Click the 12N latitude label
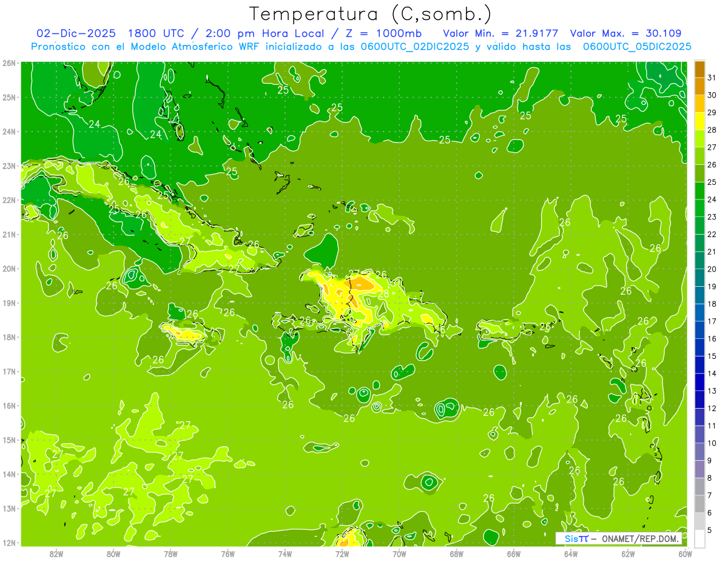This screenshot has width=728, height=562. [x=10, y=543]
